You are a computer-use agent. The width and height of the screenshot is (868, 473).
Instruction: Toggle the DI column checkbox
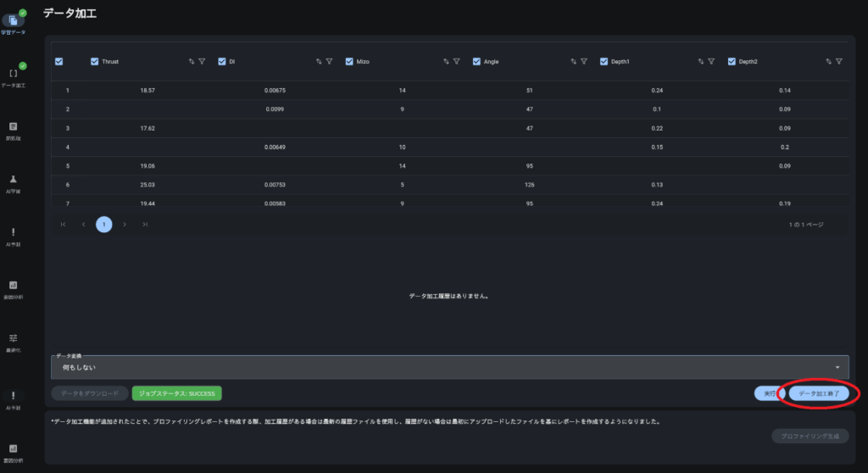click(222, 62)
